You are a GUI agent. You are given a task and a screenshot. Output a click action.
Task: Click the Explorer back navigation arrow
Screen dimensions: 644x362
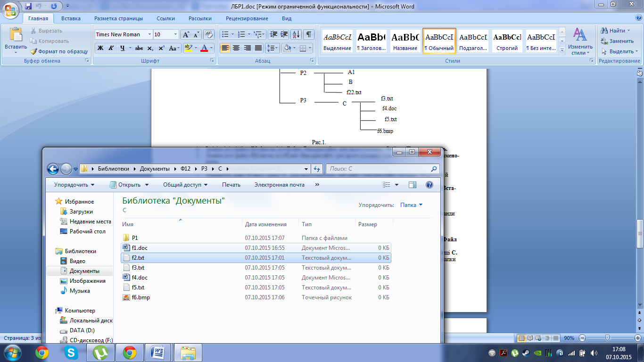tap(53, 169)
